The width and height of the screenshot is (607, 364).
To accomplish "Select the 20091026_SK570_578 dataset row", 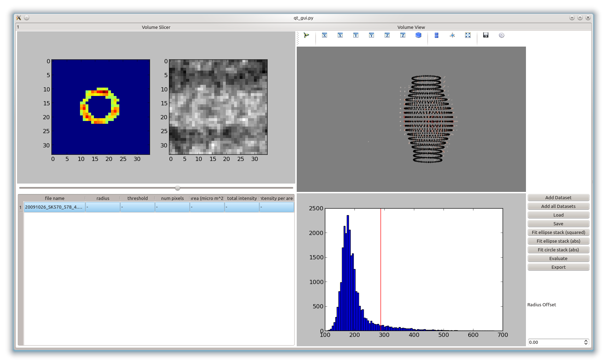I will pos(54,207).
